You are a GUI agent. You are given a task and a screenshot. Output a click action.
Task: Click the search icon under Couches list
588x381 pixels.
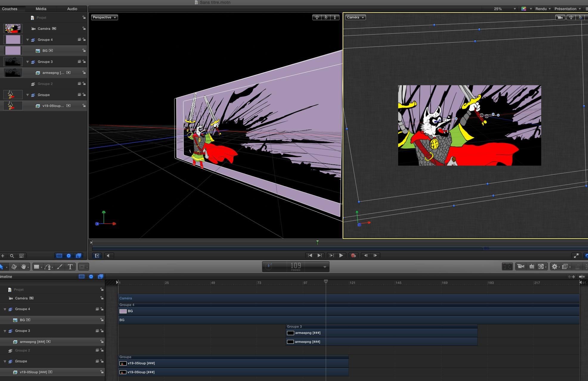pos(12,256)
